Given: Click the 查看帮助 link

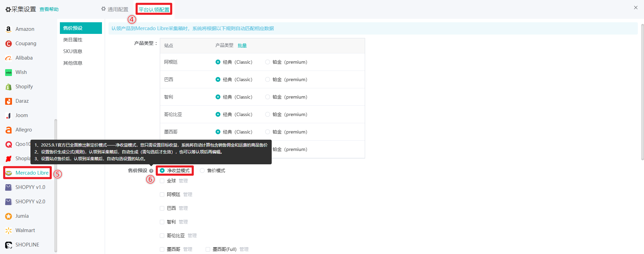Looking at the screenshot, I should click(x=49, y=9).
